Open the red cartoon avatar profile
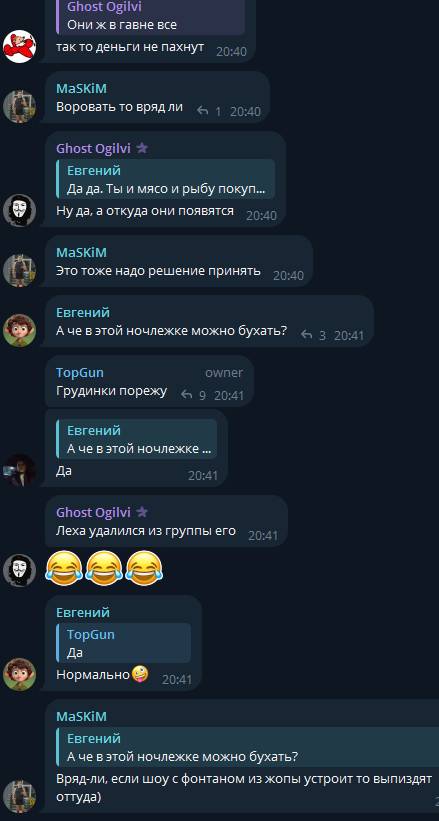The image size is (439, 821). tap(19, 46)
